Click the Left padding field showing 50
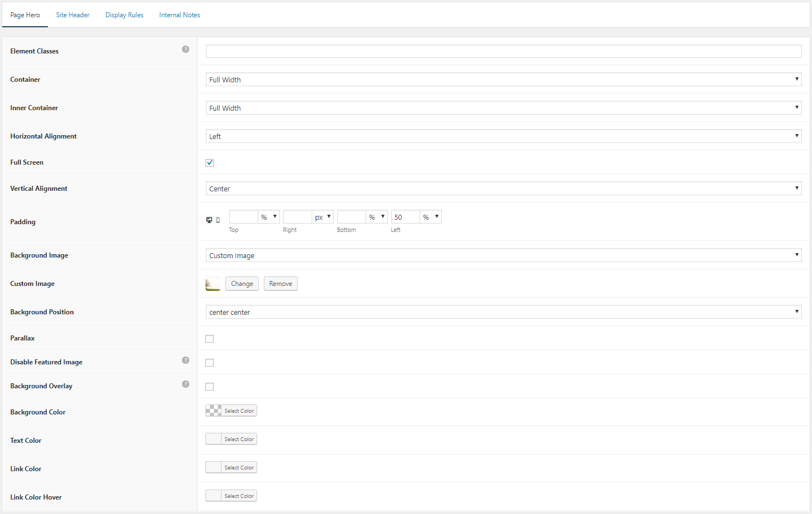812x514 pixels. point(406,217)
